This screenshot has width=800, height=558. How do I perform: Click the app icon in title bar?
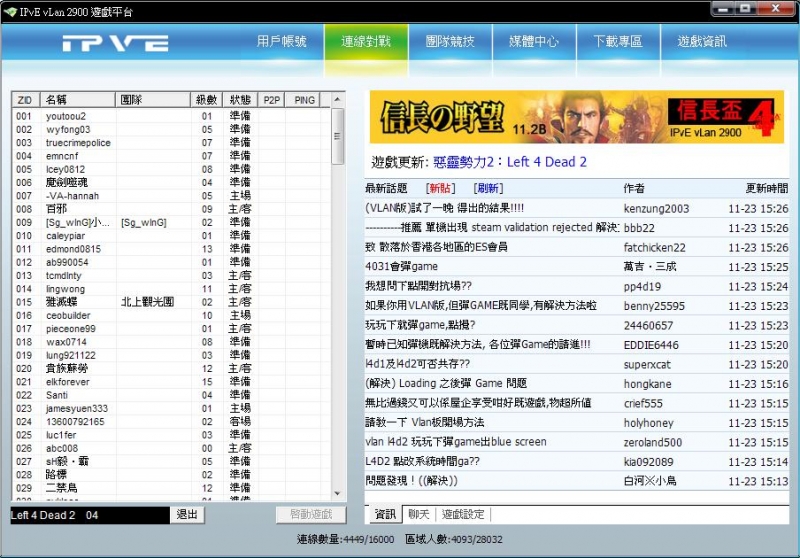click(10, 11)
